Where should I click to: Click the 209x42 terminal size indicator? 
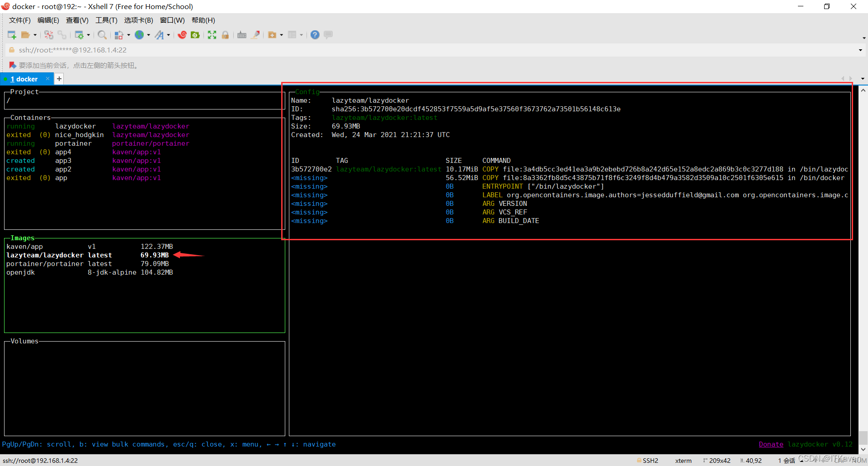coord(717,461)
